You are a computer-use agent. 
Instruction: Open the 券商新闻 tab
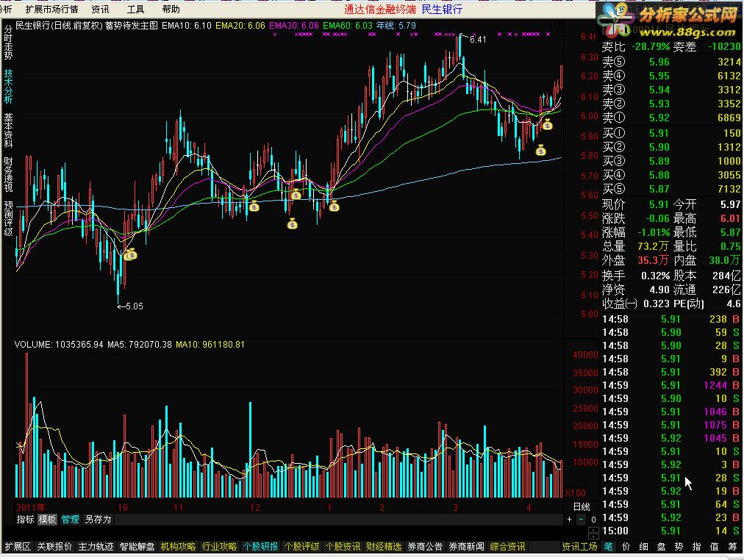466,547
